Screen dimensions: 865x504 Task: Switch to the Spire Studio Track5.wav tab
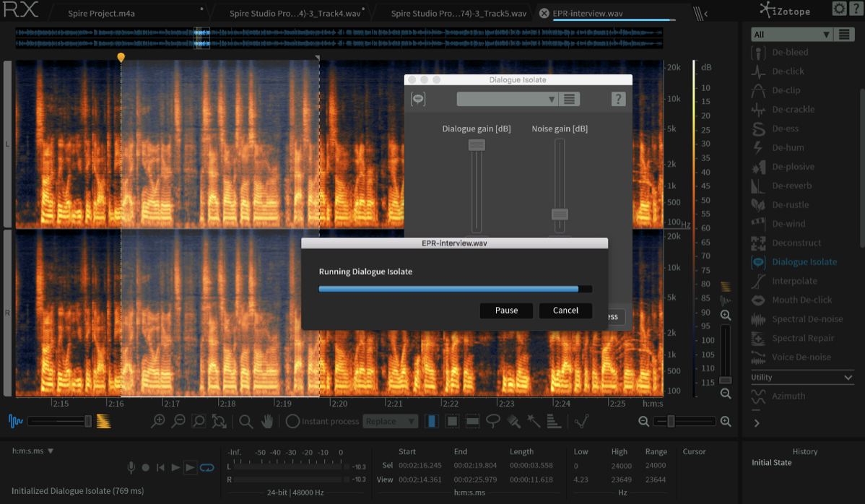(x=458, y=13)
